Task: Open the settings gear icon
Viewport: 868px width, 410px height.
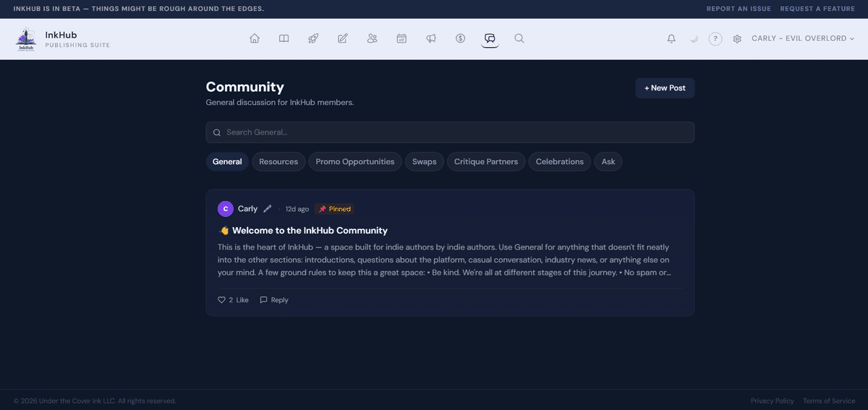Action: [x=737, y=39]
